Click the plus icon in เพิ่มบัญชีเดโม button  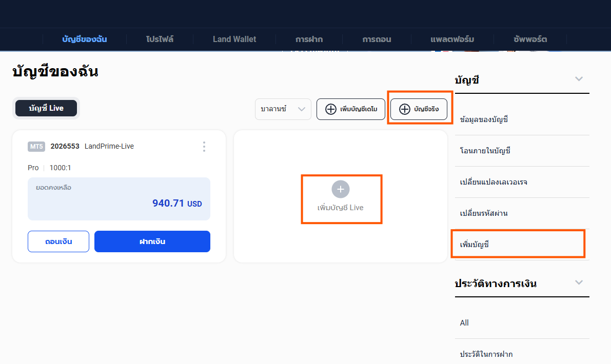tap(331, 109)
